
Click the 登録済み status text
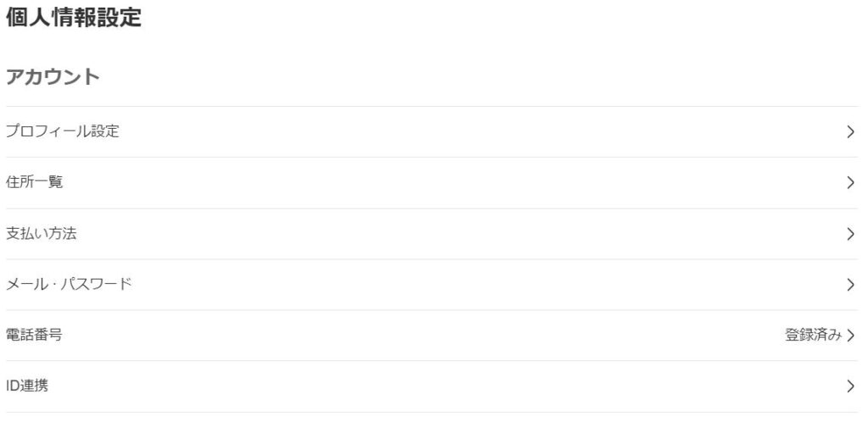point(813,335)
